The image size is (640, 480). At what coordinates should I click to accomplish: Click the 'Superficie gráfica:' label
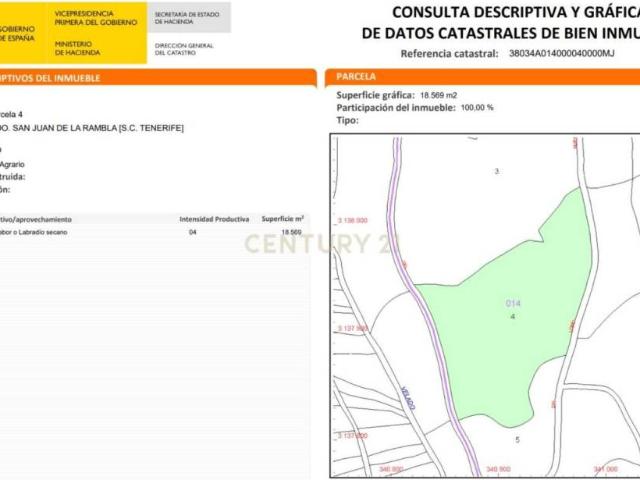point(375,95)
